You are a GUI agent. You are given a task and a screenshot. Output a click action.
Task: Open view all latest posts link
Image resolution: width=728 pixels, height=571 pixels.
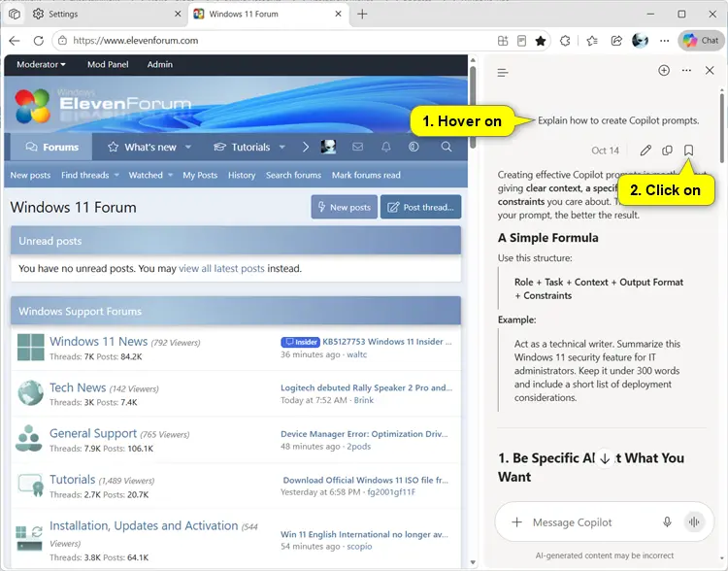click(x=221, y=269)
